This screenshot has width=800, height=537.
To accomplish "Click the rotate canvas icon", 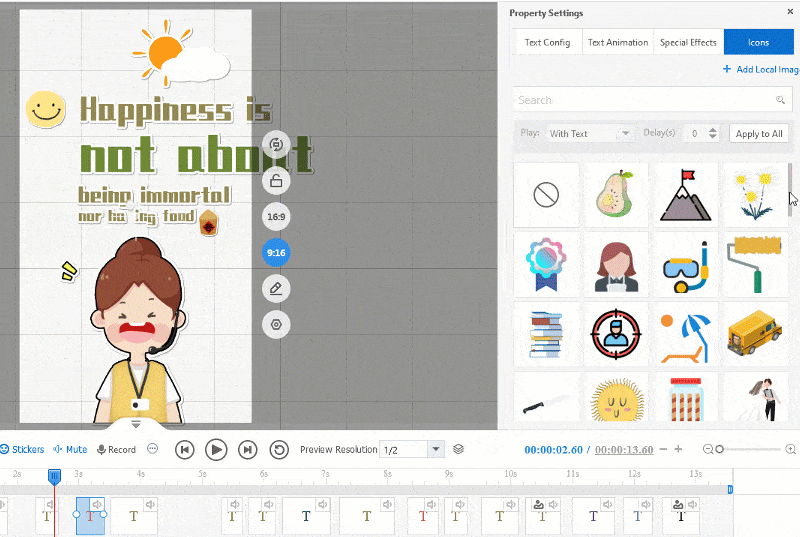I will pyautogui.click(x=276, y=145).
